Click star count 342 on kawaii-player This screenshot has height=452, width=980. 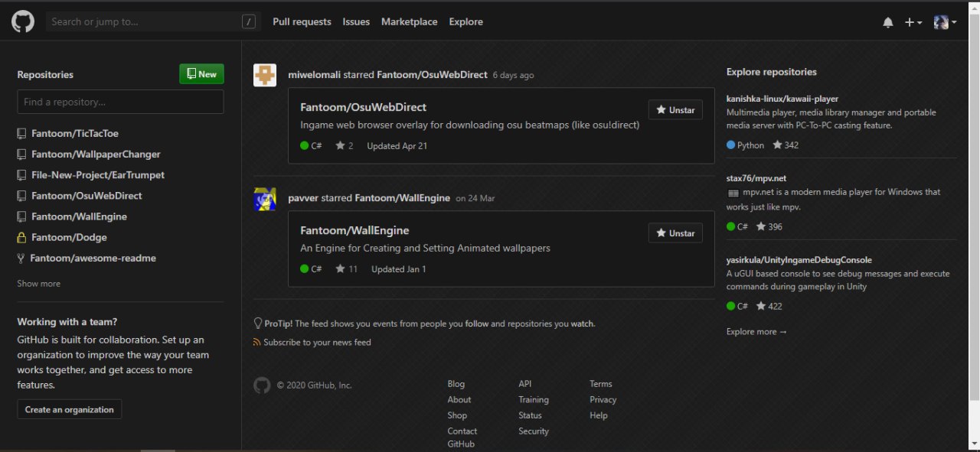pos(786,145)
